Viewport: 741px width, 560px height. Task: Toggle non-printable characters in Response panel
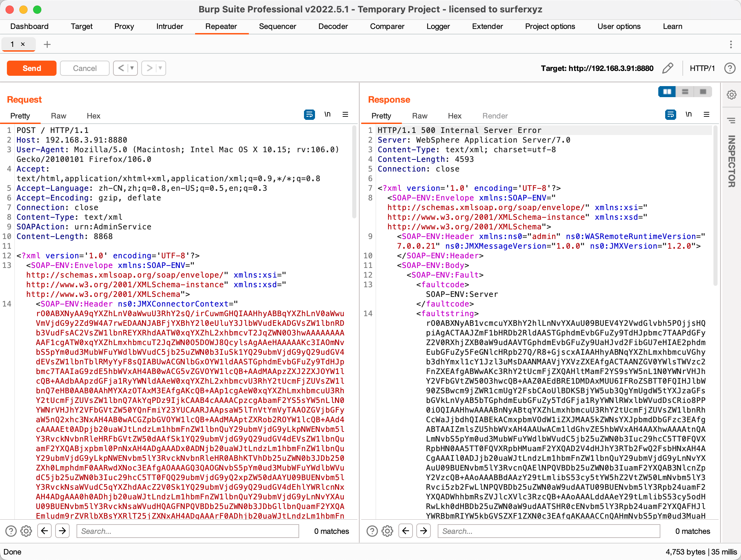(x=688, y=115)
